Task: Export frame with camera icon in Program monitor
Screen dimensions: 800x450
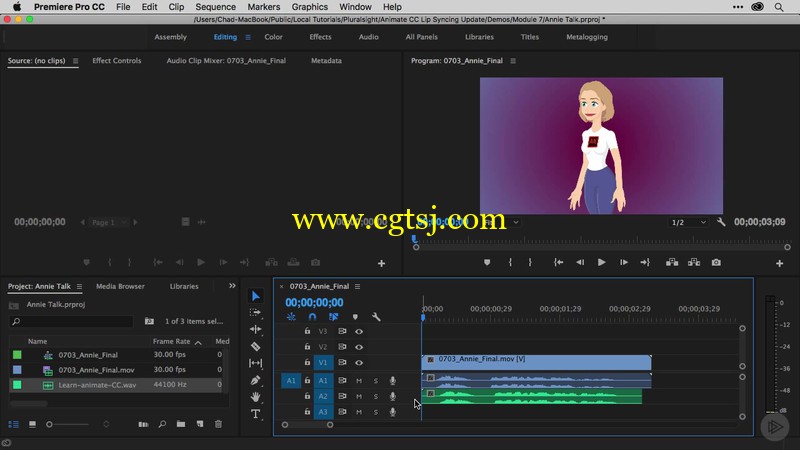Action: (x=716, y=262)
